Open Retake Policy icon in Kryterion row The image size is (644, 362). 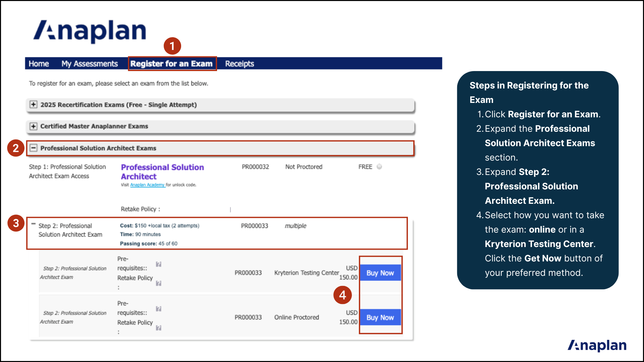point(159,283)
